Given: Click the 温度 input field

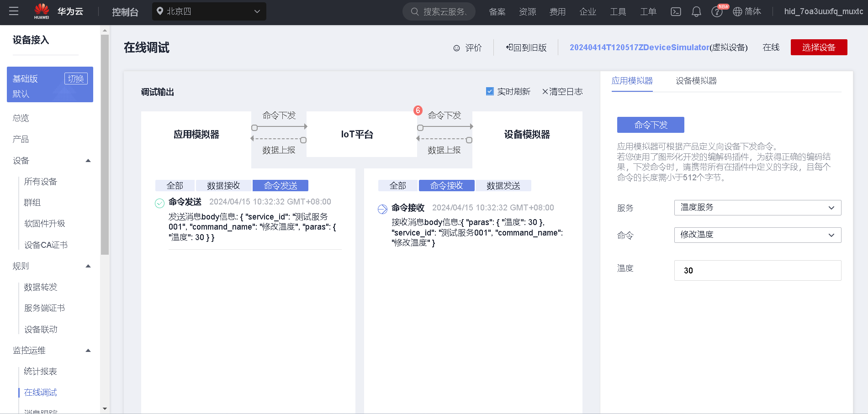Looking at the screenshot, I should pos(757,271).
